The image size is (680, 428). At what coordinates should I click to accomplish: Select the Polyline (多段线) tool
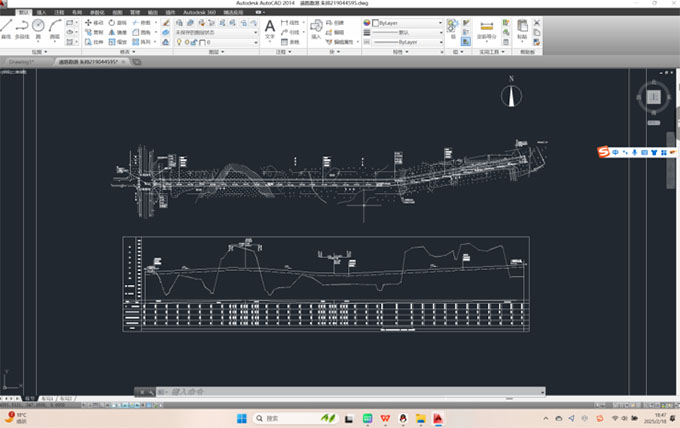[x=22, y=26]
